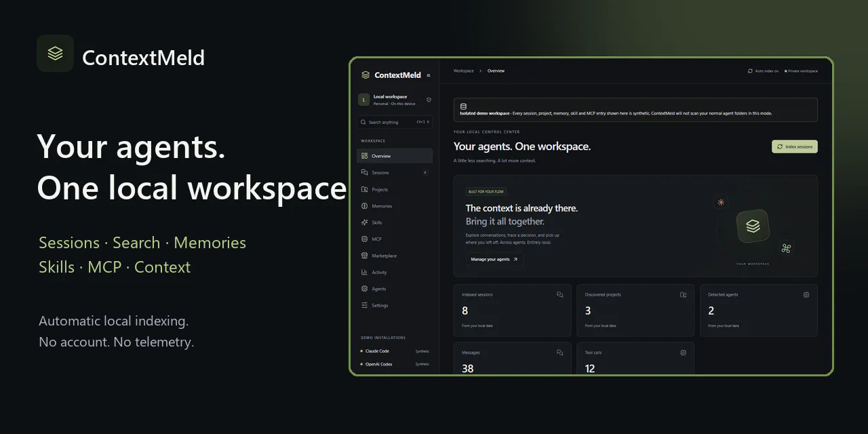Open the Overview nav item
This screenshot has width=868, height=434.
tap(395, 156)
